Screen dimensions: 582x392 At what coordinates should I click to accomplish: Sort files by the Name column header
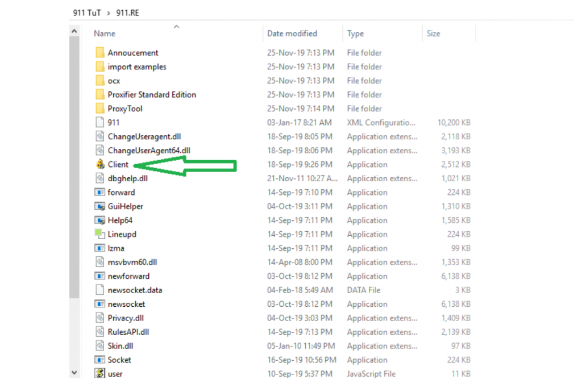point(105,34)
